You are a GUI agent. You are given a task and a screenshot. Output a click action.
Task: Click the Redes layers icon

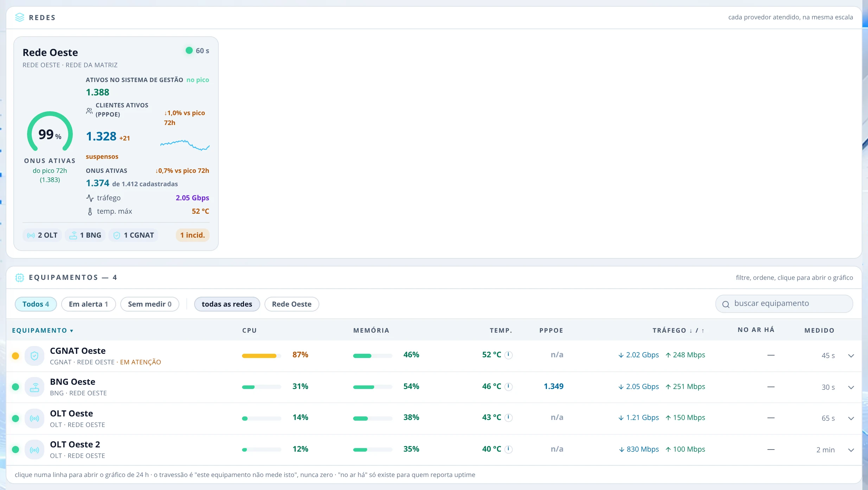tap(20, 17)
